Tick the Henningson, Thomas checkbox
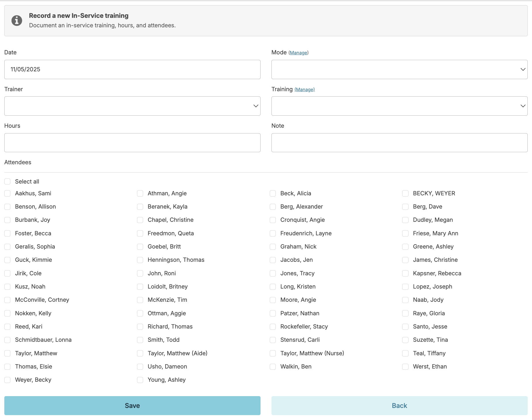This screenshot has width=532, height=420. 140,260
